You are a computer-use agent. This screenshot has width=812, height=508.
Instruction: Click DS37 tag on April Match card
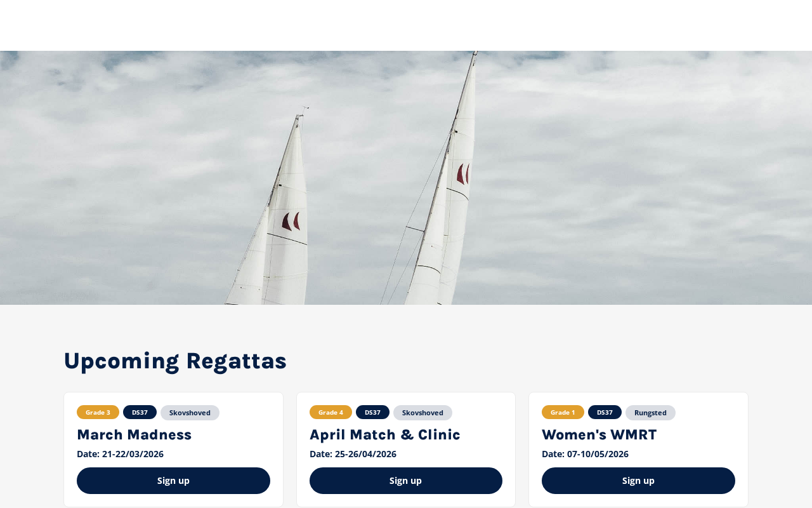pyautogui.click(x=372, y=412)
